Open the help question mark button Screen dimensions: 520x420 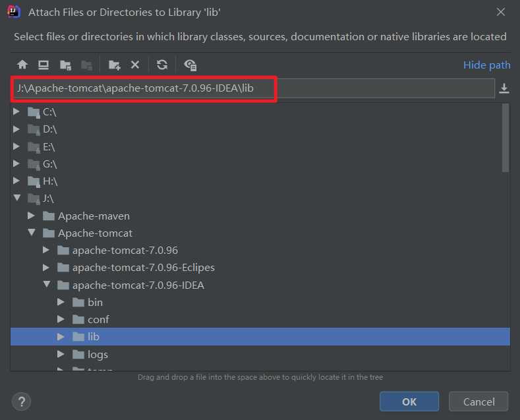tap(22, 402)
